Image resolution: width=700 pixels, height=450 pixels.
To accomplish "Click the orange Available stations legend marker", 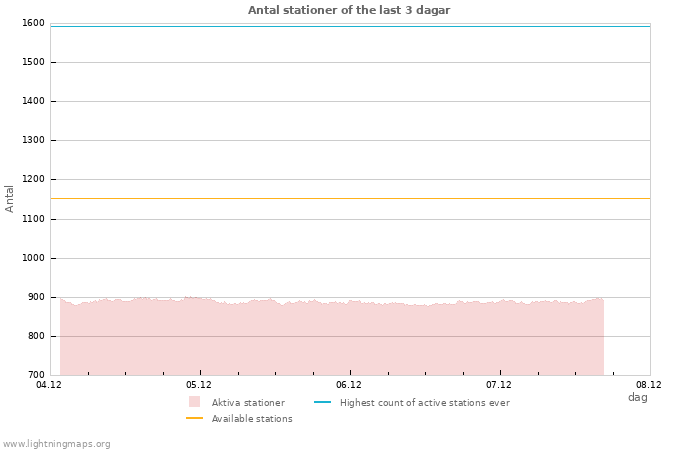I will 194,418.
